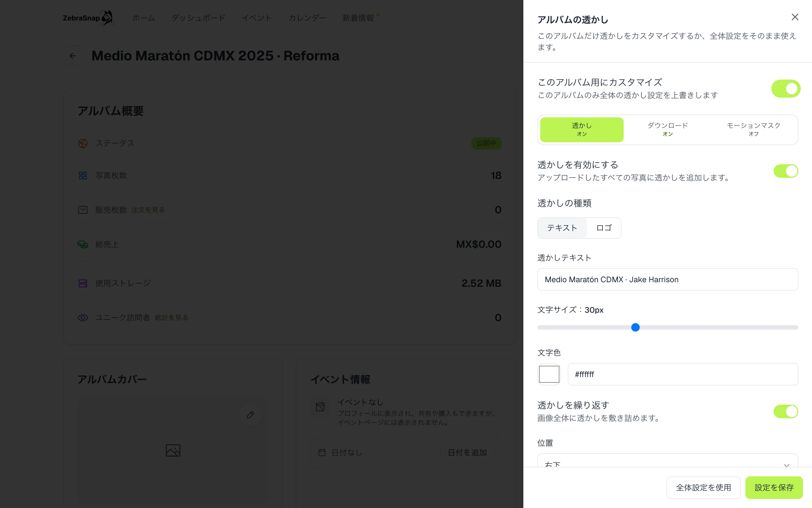
Task: Click the 透かしテキスト input field
Action: coord(668,279)
